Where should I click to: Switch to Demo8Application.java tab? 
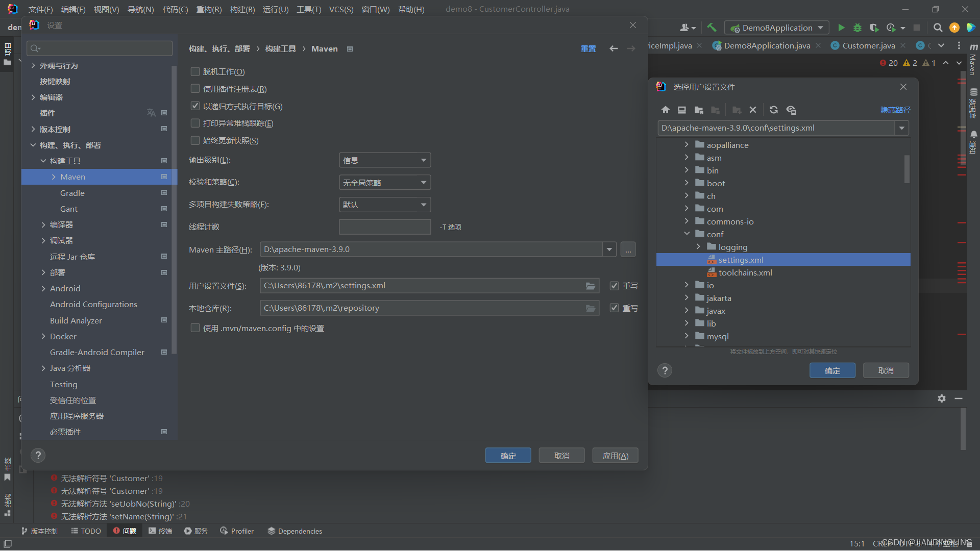(767, 45)
